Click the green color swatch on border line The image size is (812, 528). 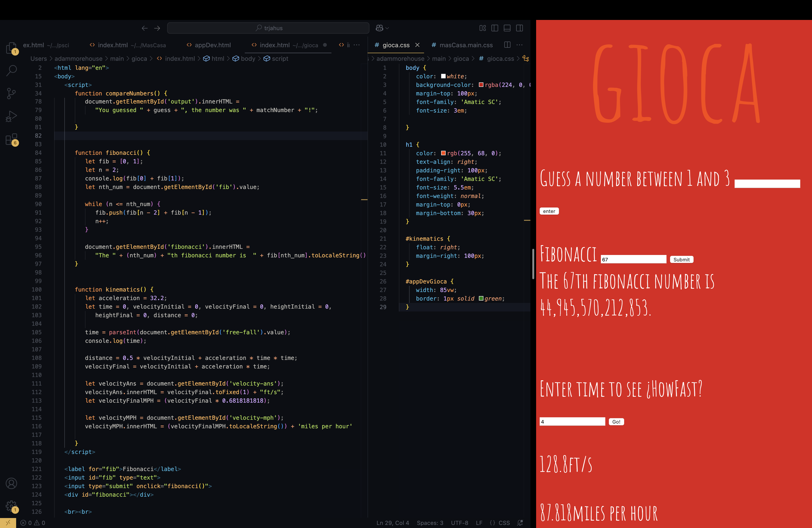pyautogui.click(x=481, y=298)
